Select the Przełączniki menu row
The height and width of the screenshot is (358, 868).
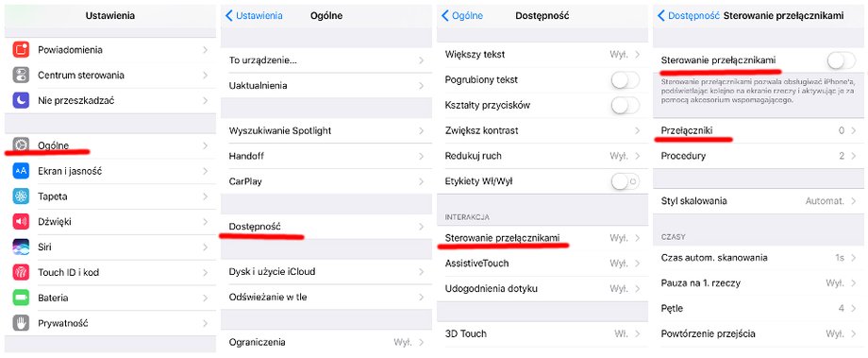click(x=759, y=130)
